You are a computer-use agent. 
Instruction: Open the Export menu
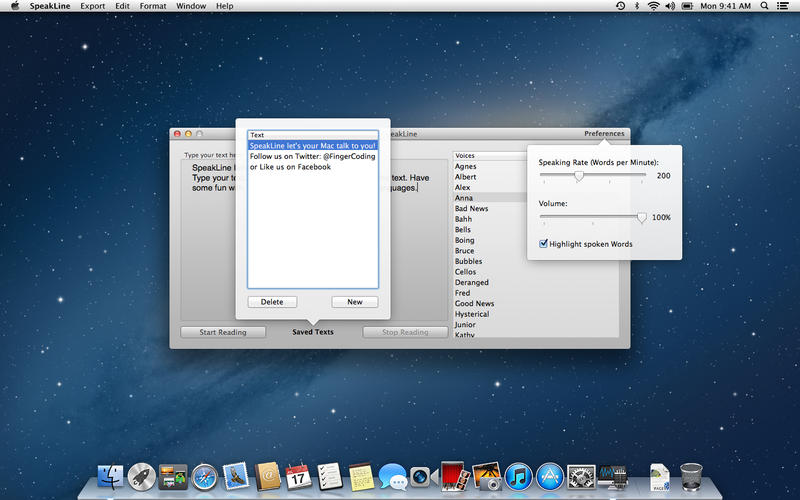(93, 6)
